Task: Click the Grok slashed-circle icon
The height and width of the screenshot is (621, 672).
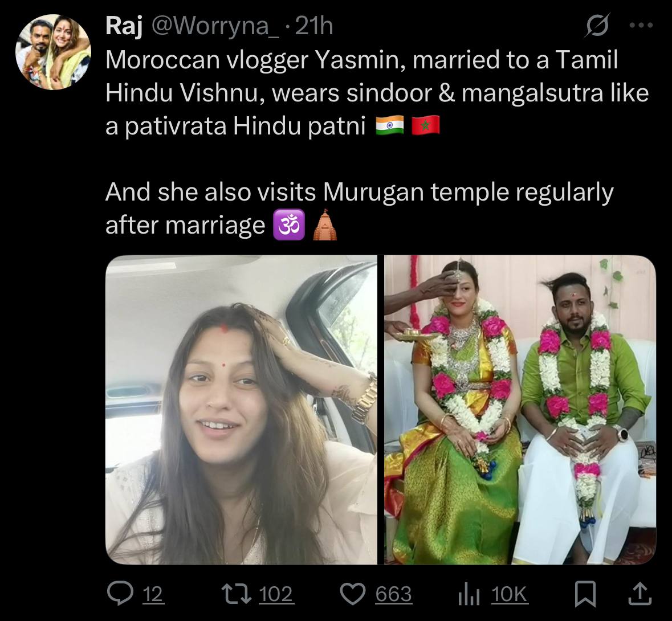Action: pos(597,25)
